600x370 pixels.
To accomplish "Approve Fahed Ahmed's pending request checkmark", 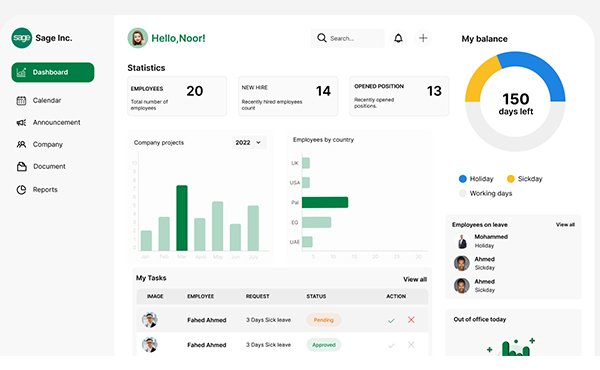I will click(x=391, y=320).
